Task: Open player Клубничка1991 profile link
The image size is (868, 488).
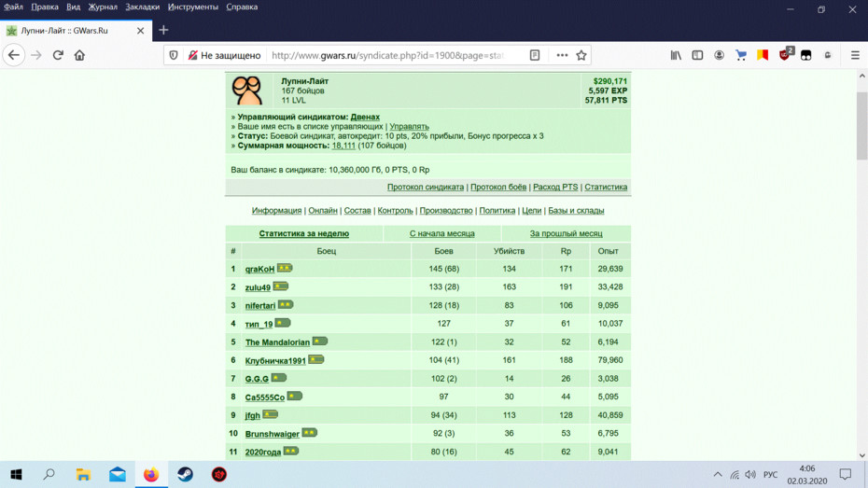Action: [275, 361]
